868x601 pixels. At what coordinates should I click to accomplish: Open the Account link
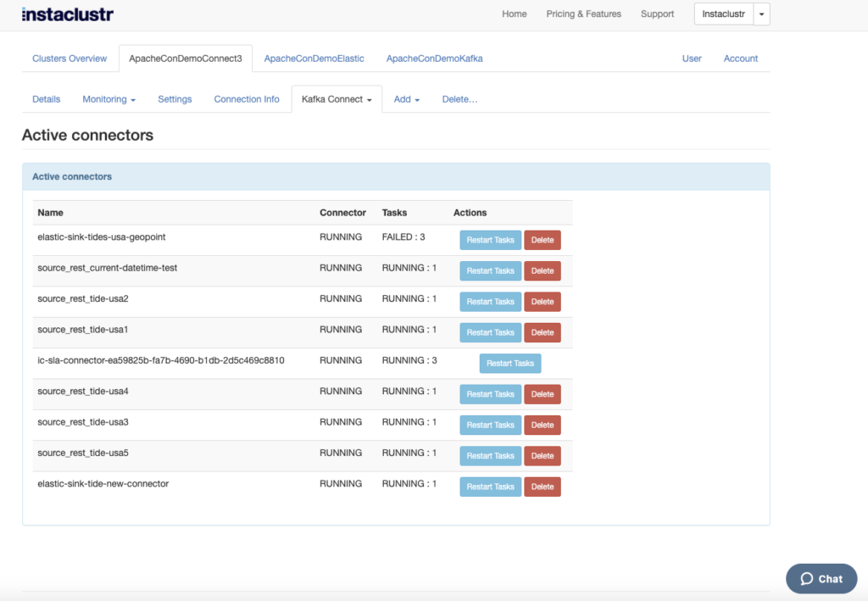click(x=741, y=58)
